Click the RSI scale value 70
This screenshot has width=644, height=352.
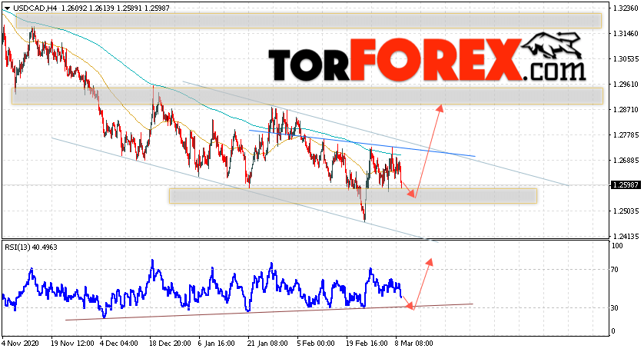[x=615, y=270]
